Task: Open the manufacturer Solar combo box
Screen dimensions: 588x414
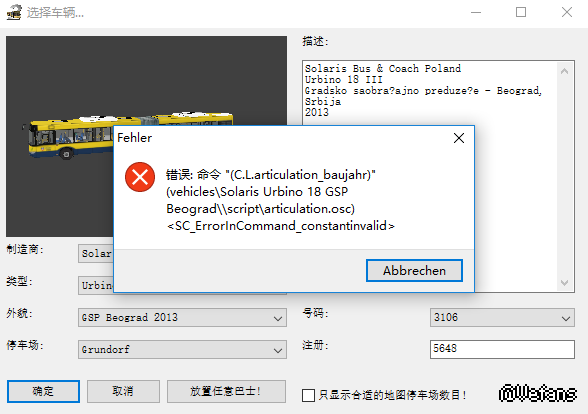Action: click(x=96, y=254)
